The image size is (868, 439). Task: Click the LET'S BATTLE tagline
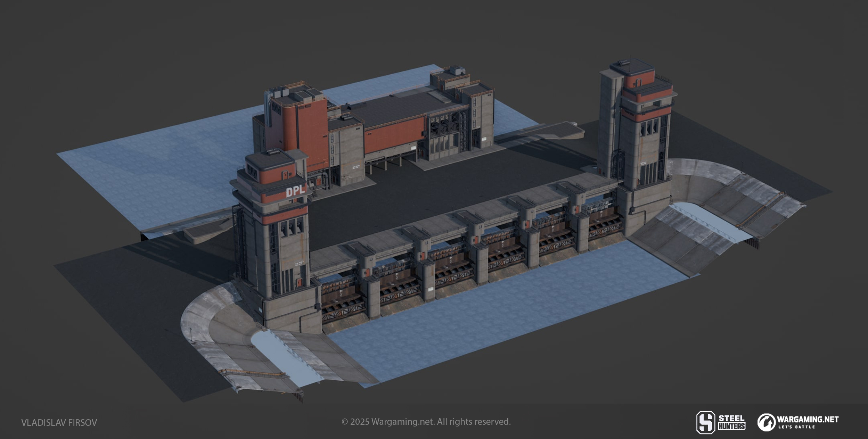(x=796, y=427)
